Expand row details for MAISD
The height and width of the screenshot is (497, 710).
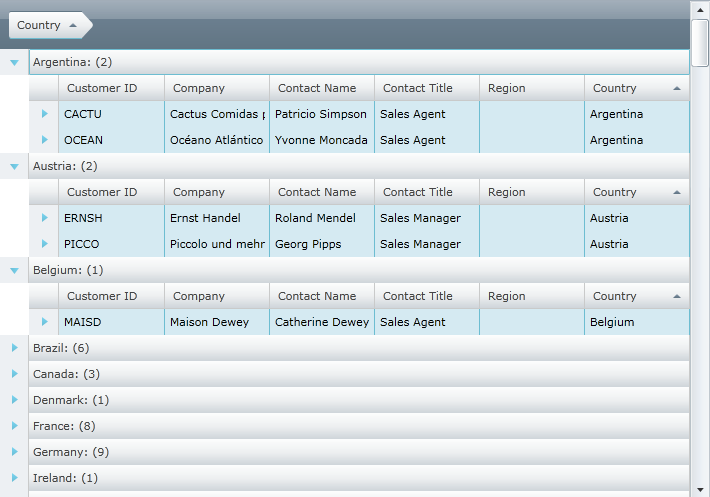tap(44, 322)
